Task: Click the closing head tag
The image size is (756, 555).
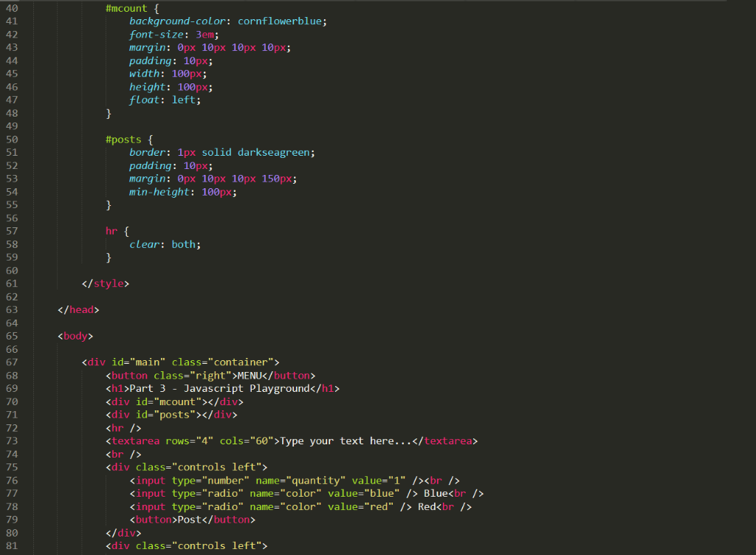Action: 77,309
